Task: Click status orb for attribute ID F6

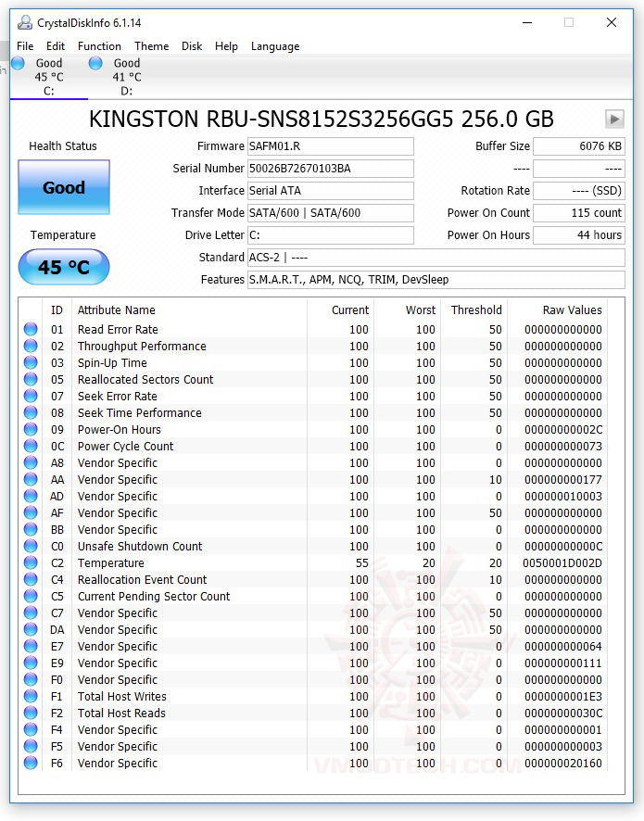Action: 31,763
